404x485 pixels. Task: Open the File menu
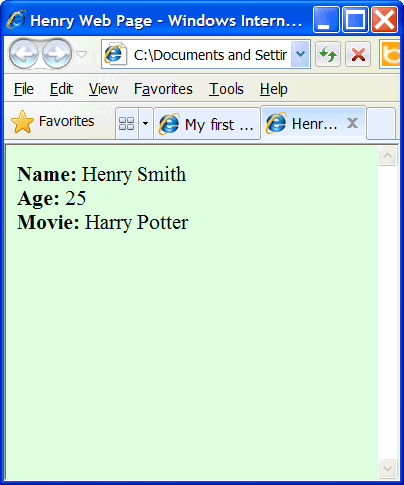[24, 89]
